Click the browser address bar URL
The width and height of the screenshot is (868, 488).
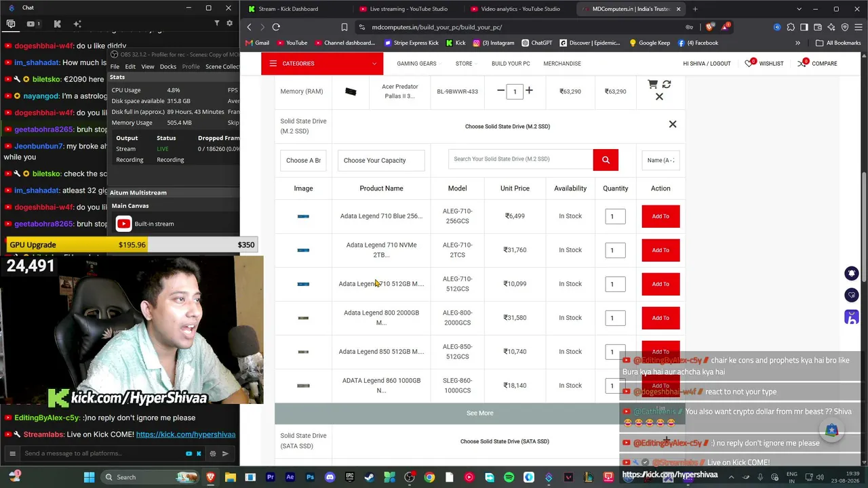437,27
